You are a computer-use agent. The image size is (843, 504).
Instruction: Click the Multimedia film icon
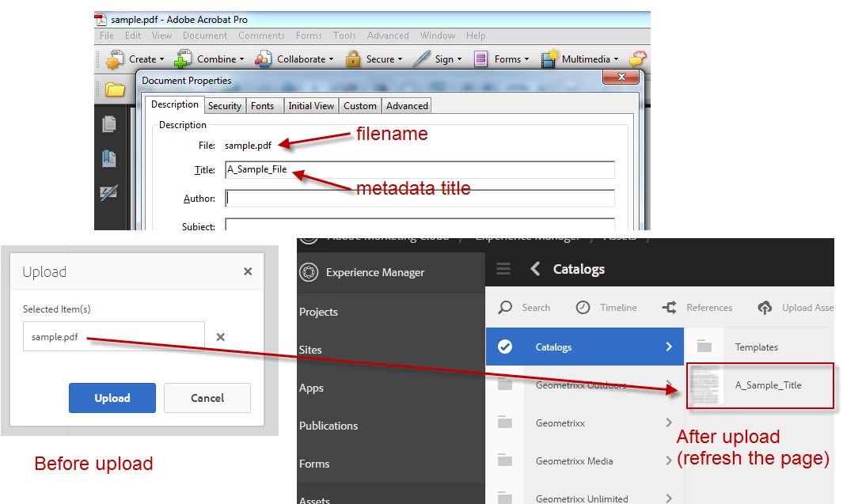click(x=549, y=59)
